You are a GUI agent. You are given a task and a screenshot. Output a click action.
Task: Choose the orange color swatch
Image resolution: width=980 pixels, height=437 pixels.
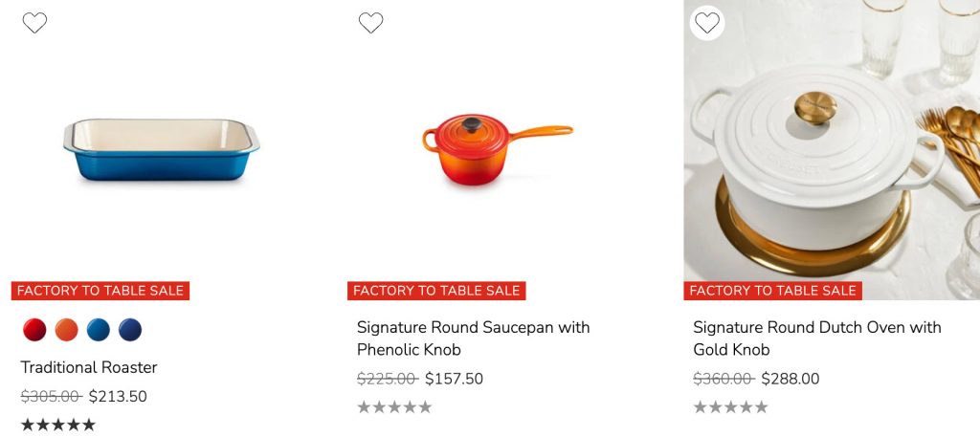click(x=66, y=330)
